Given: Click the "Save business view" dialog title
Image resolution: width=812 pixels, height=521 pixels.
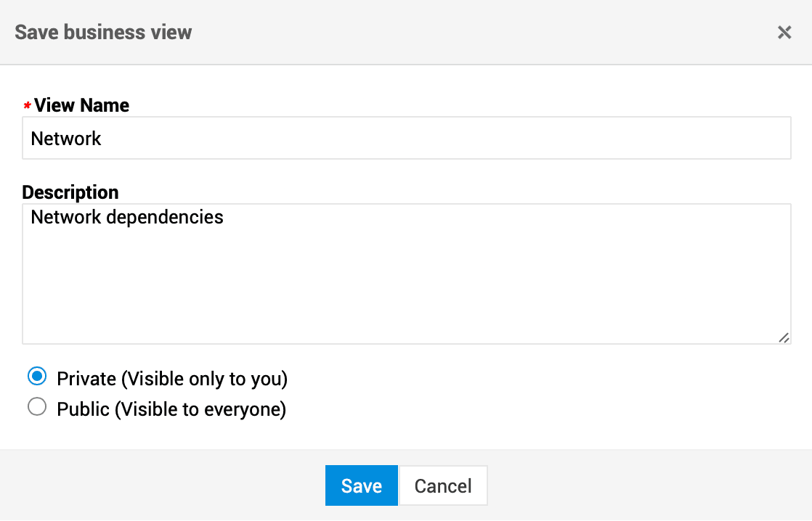Looking at the screenshot, I should point(103,33).
